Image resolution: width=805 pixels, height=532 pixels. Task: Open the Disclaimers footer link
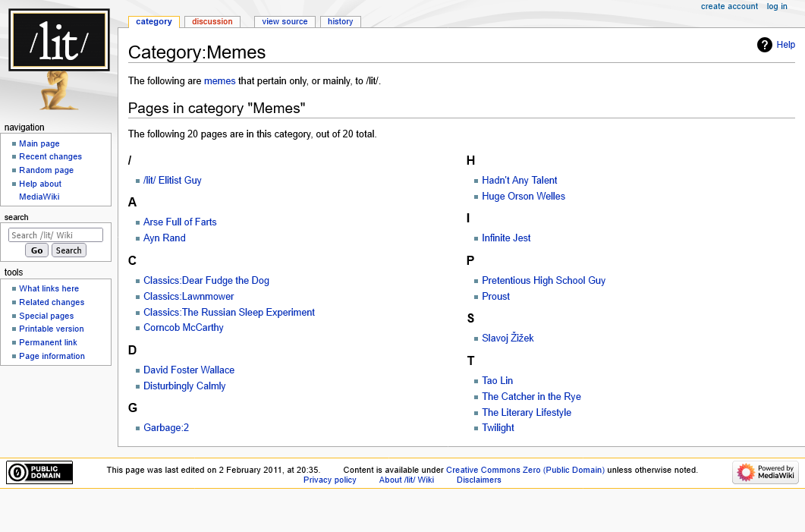479,480
